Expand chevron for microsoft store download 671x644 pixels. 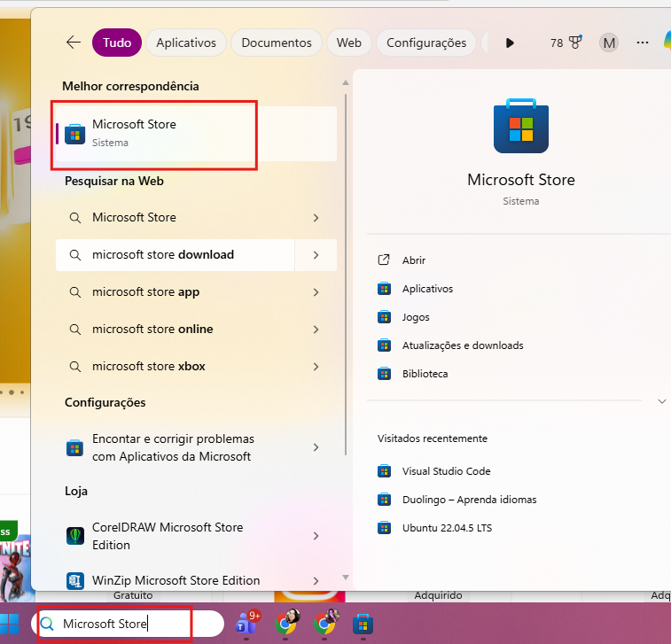[x=316, y=255]
